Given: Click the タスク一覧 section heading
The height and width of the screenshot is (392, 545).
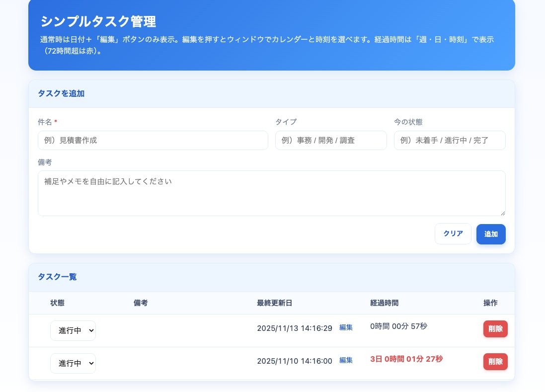Looking at the screenshot, I should (57, 277).
